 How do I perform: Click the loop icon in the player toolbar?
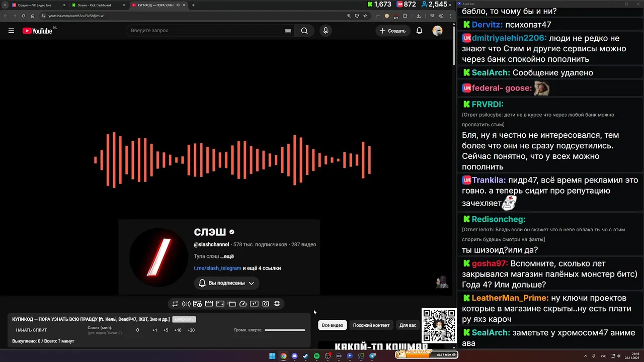[x=175, y=304]
